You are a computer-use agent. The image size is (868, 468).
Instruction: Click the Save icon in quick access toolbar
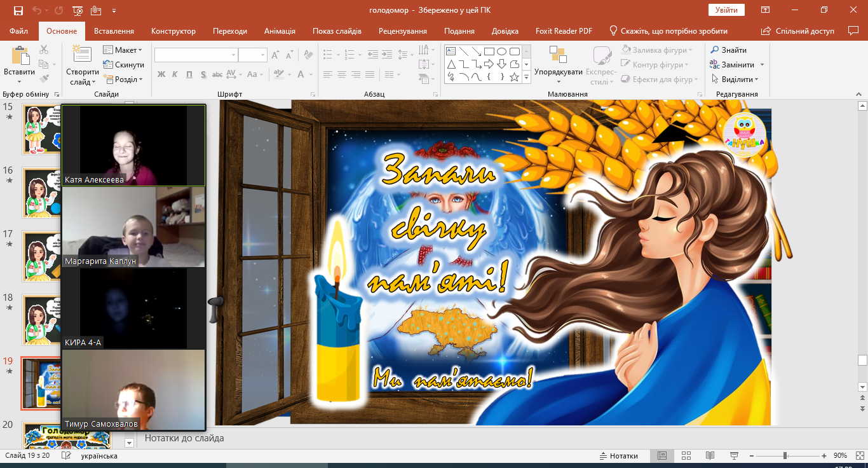click(x=18, y=10)
